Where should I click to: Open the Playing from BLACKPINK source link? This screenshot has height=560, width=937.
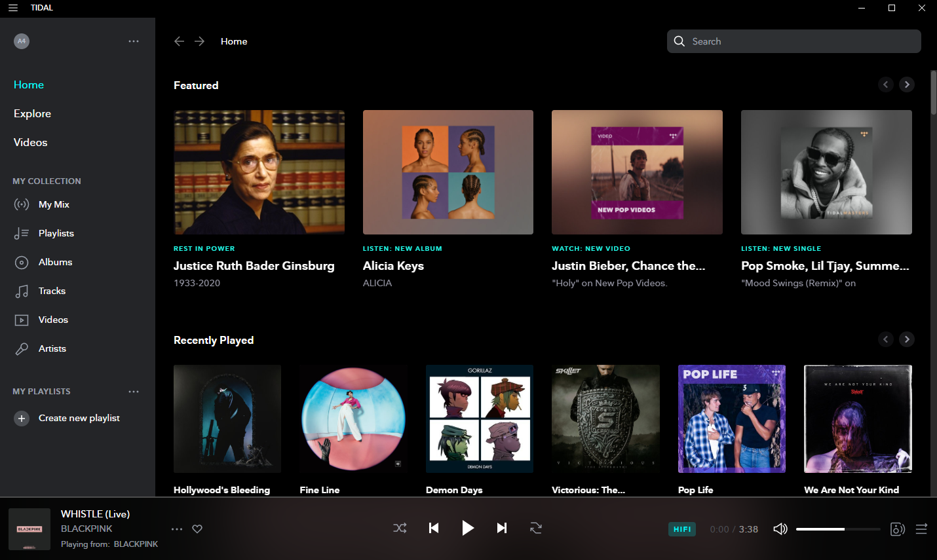coord(136,544)
